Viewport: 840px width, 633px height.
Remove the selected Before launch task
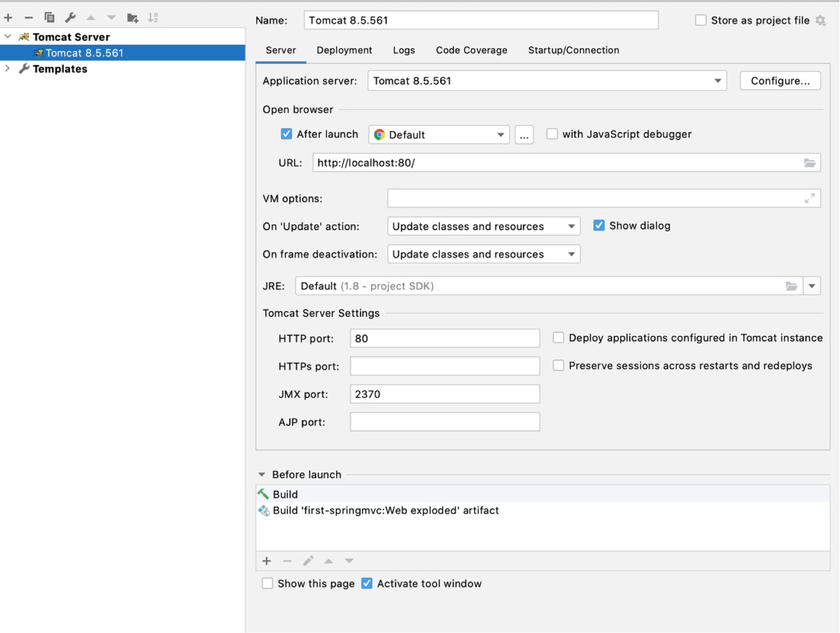287,561
